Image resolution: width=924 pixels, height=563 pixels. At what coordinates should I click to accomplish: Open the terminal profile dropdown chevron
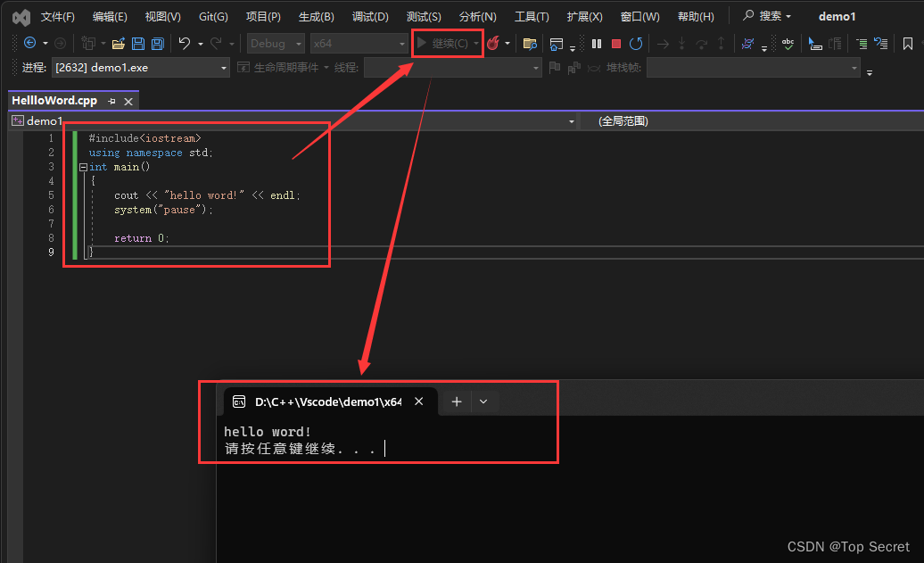coord(483,402)
